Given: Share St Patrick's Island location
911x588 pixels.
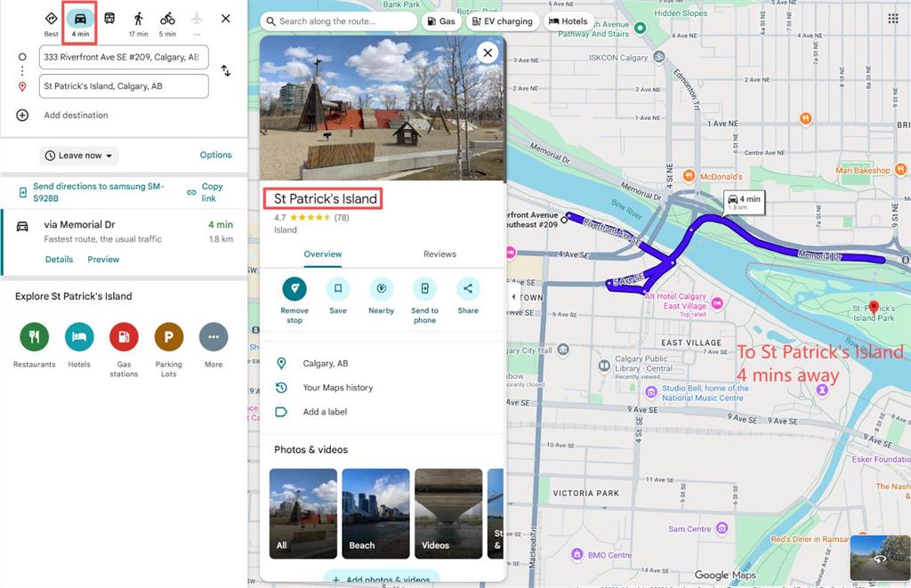Looking at the screenshot, I should [468, 288].
